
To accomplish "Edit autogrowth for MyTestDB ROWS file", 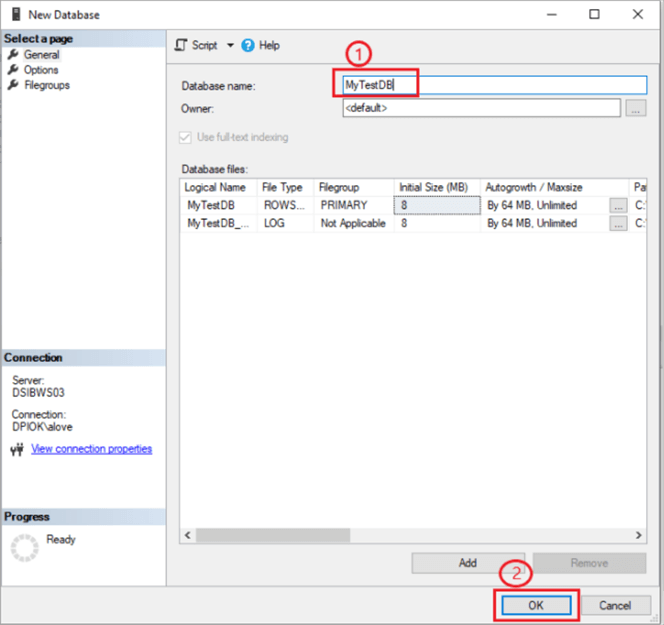I will [619, 205].
